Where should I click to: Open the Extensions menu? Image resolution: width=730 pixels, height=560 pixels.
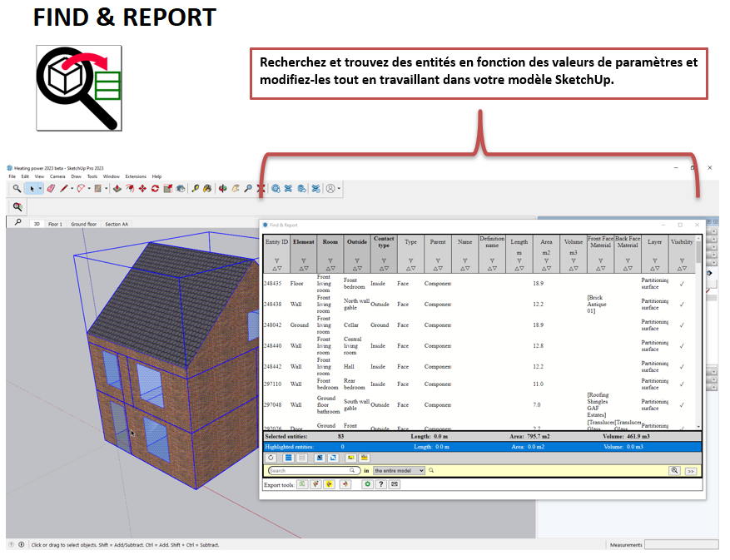(135, 176)
